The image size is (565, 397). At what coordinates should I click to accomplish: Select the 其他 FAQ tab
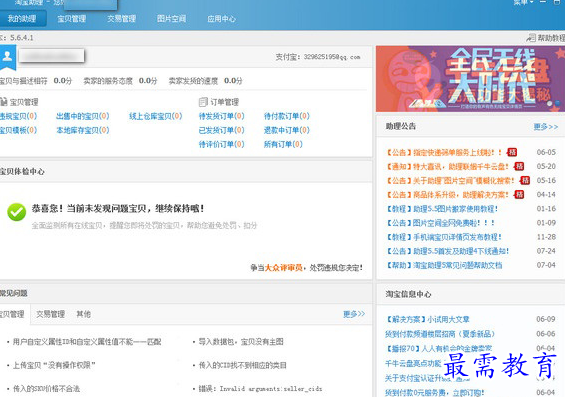pyautogui.click(x=83, y=314)
